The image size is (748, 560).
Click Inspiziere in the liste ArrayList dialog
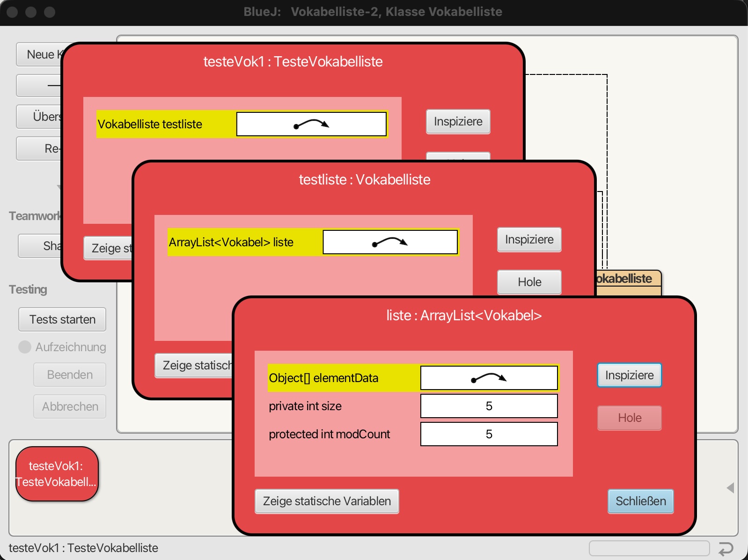coord(629,375)
